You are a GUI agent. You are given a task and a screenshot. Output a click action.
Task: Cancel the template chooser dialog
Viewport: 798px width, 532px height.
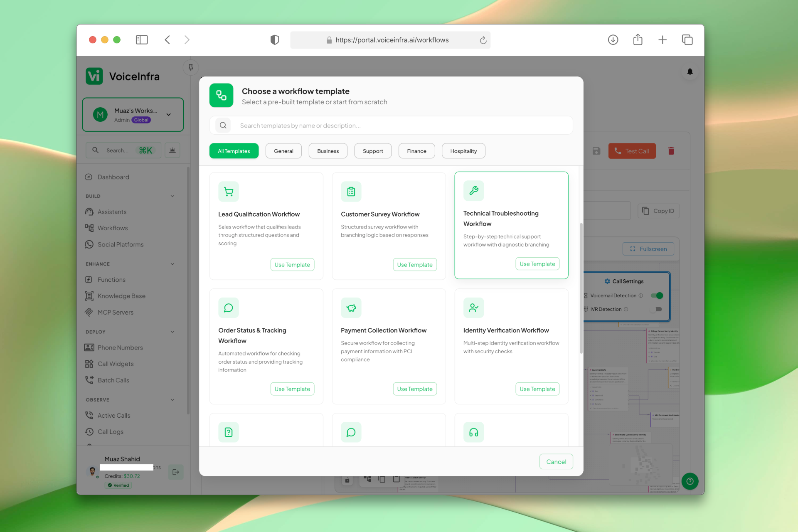556,462
